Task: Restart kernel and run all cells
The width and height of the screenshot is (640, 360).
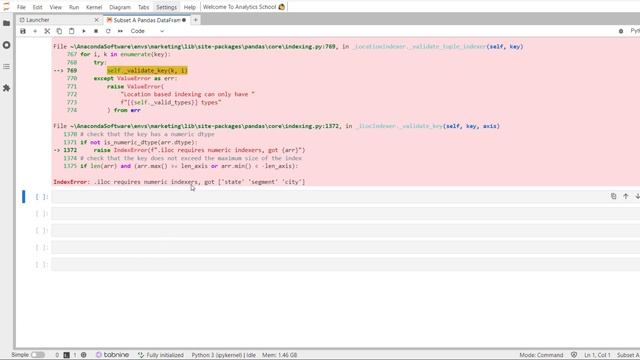Action: point(120,31)
